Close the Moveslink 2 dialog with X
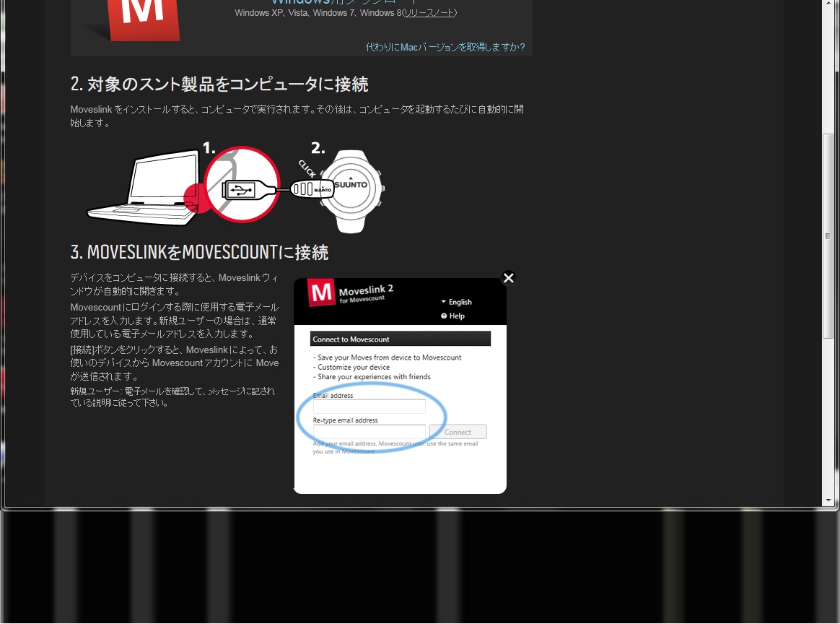The image size is (840, 624). pyautogui.click(x=508, y=277)
